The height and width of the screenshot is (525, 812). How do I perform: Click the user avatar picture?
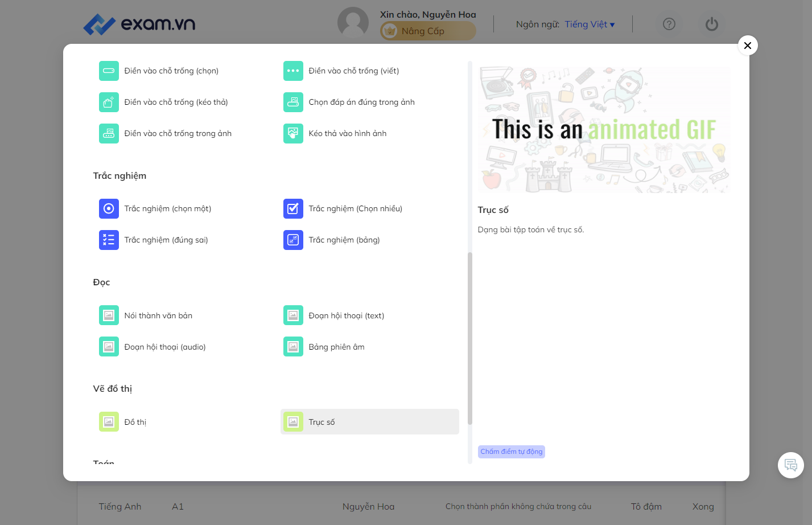click(x=353, y=23)
